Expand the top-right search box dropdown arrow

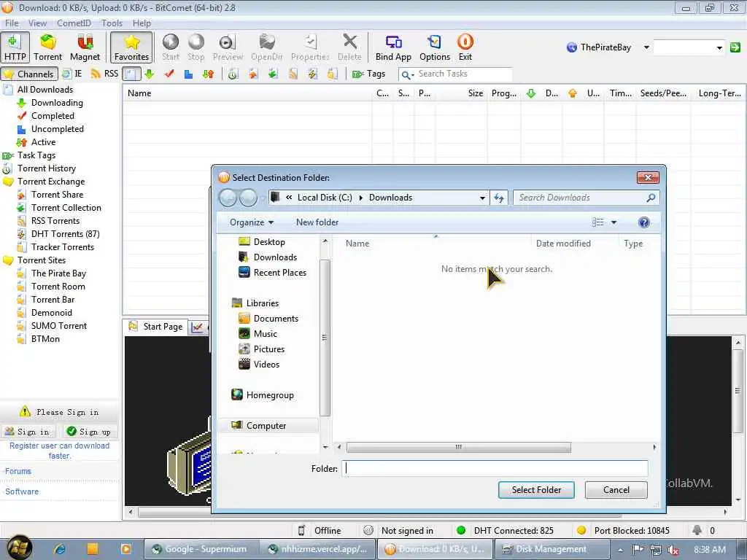719,47
